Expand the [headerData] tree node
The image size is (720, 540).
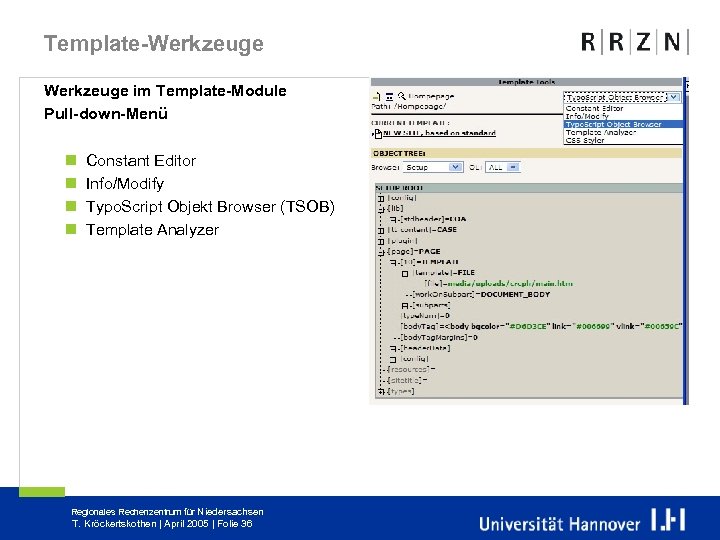point(393,349)
